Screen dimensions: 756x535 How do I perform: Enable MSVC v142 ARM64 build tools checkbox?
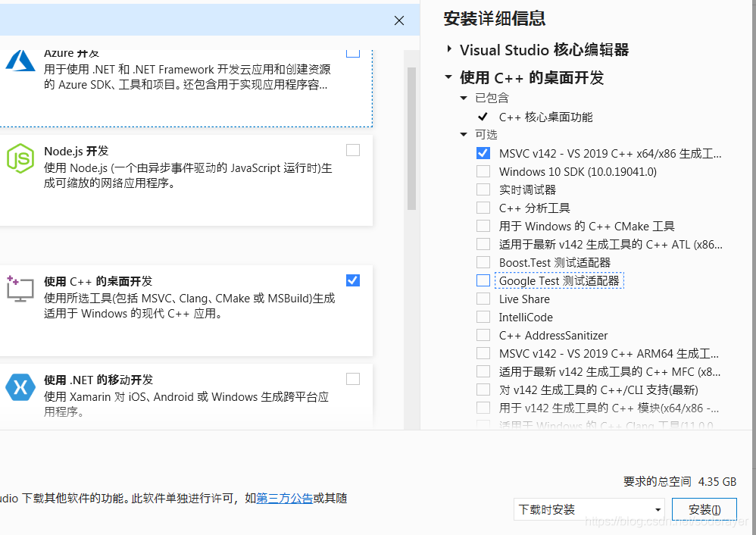pyautogui.click(x=483, y=353)
